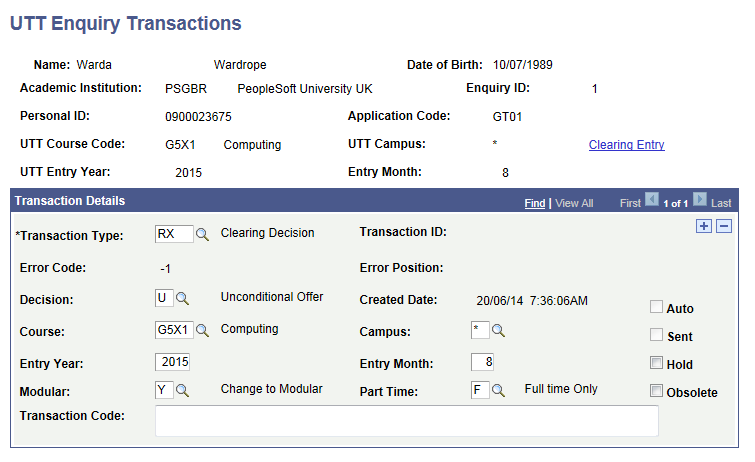Go to next row arrow
The height and width of the screenshot is (462, 755).
pyautogui.click(x=700, y=201)
